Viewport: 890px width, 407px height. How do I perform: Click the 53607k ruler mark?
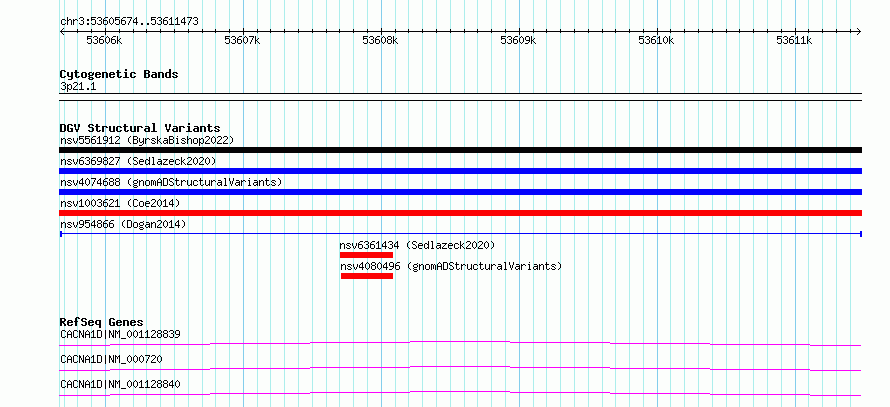pos(242,40)
